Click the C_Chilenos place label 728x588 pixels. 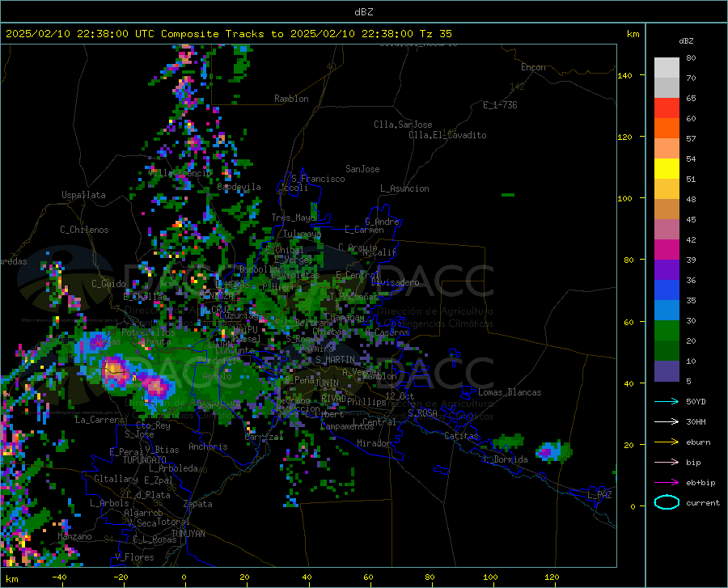[84, 229]
